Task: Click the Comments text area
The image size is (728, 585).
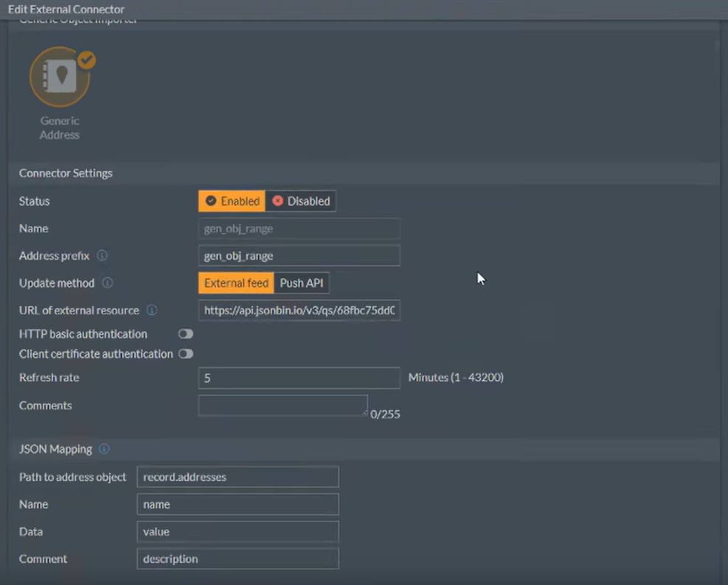Action: pyautogui.click(x=282, y=405)
